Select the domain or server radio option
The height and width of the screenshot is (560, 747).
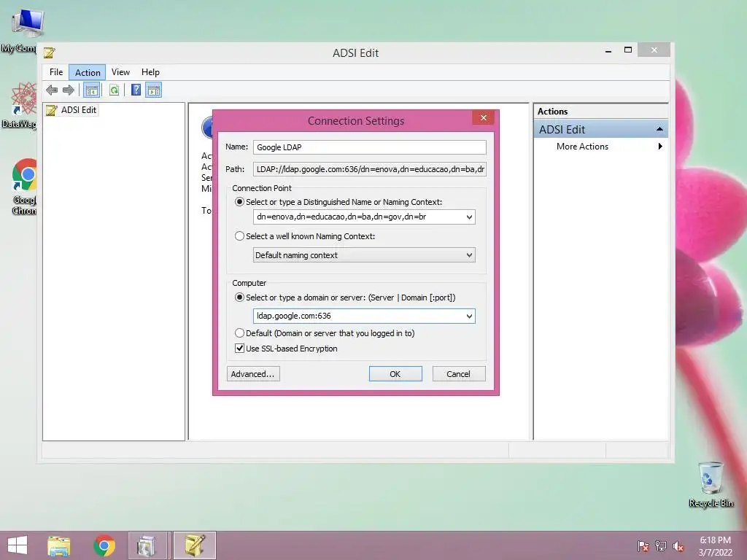coord(239,297)
